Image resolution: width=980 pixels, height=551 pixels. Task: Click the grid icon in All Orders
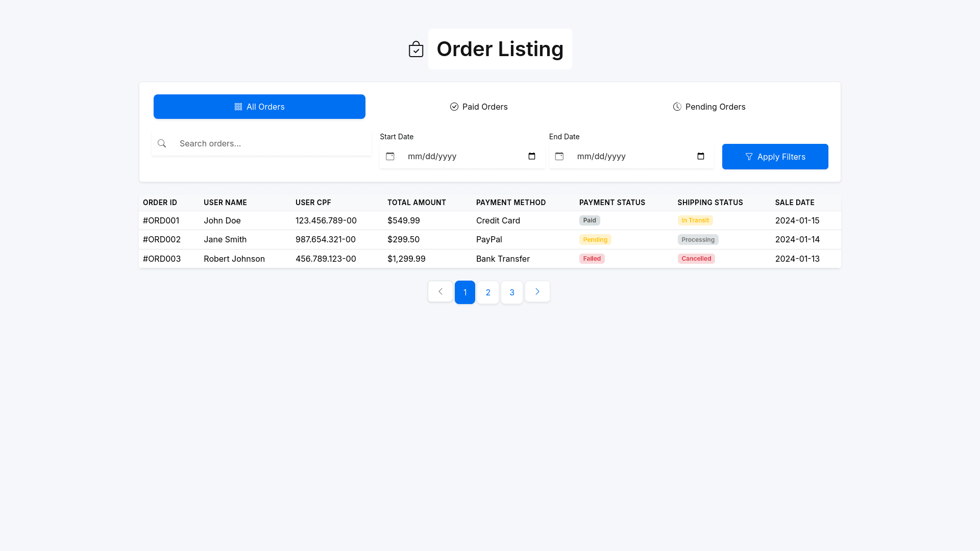[238, 107]
